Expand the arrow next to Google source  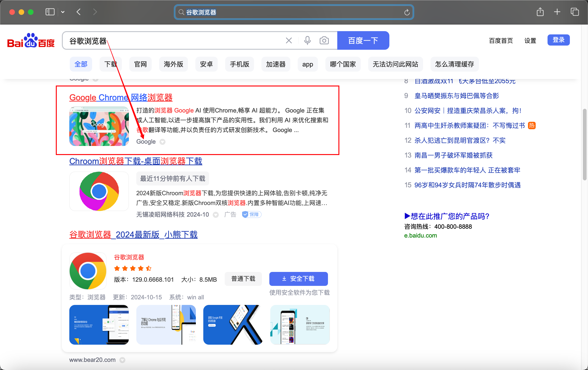tap(162, 142)
